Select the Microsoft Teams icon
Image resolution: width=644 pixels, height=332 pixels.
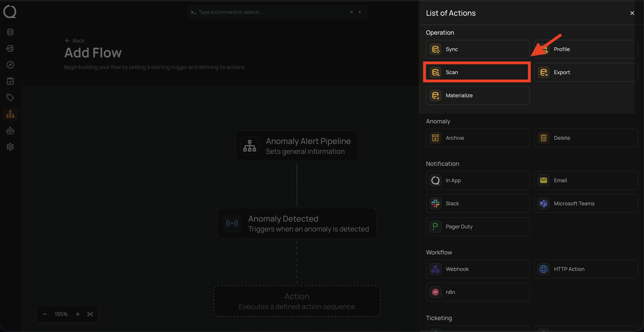[543, 204]
